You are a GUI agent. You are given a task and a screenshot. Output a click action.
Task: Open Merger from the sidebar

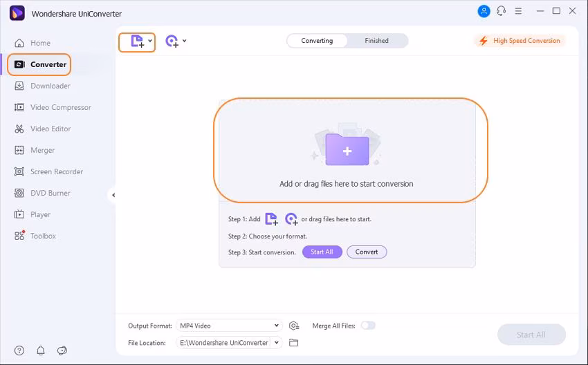pos(35,150)
